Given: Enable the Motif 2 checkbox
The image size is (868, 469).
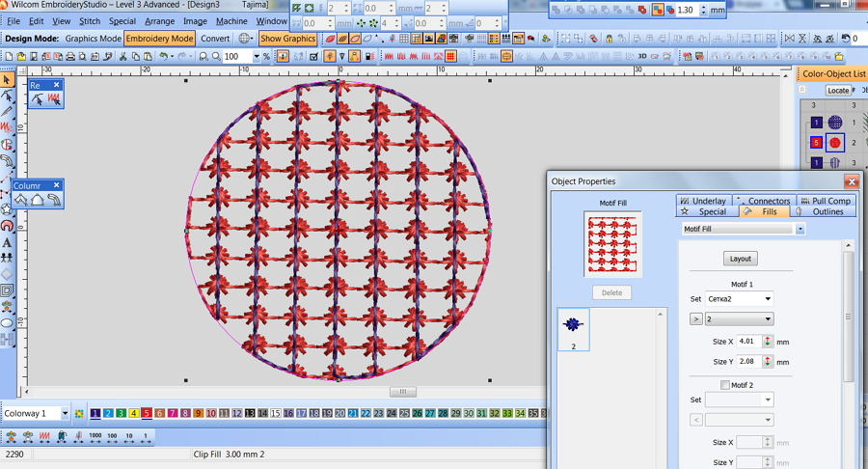Looking at the screenshot, I should click(725, 385).
